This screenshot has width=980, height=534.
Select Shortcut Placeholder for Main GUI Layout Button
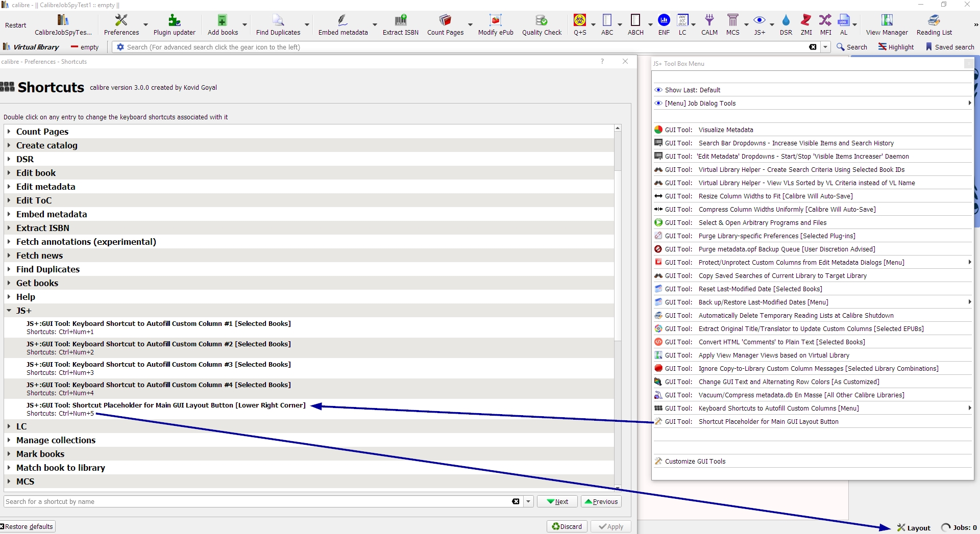(813, 421)
